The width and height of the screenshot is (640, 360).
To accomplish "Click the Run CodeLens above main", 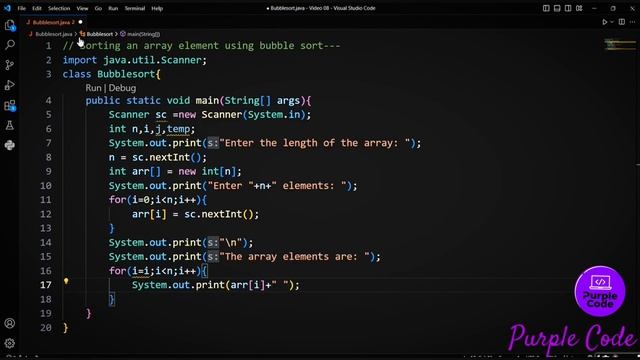I will tap(93, 88).
